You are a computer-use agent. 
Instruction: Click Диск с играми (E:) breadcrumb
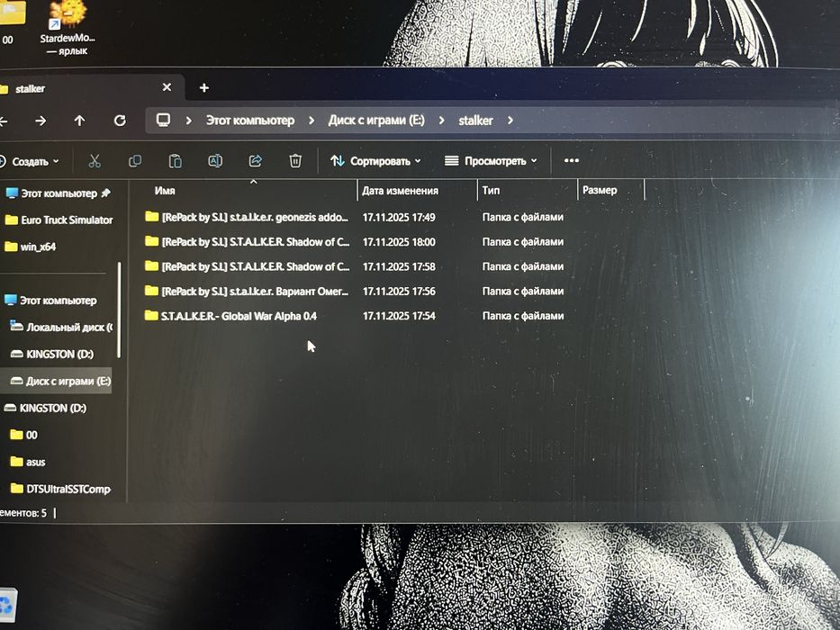[x=376, y=120]
